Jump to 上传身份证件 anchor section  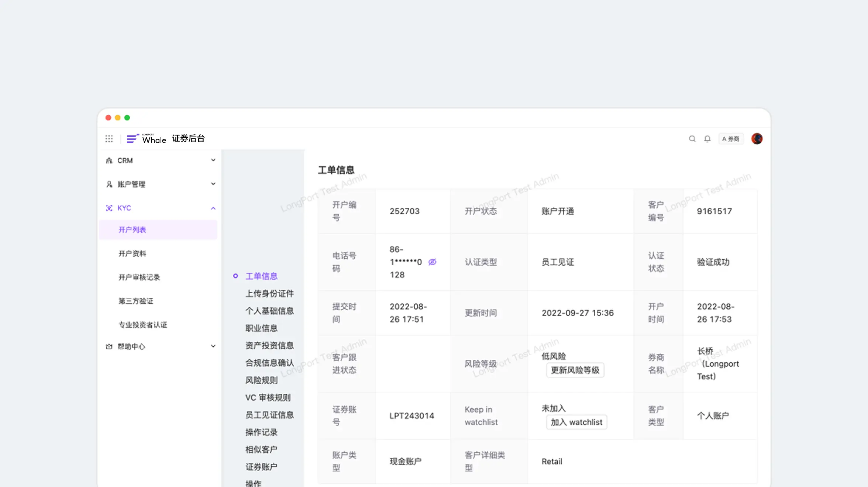click(x=269, y=294)
